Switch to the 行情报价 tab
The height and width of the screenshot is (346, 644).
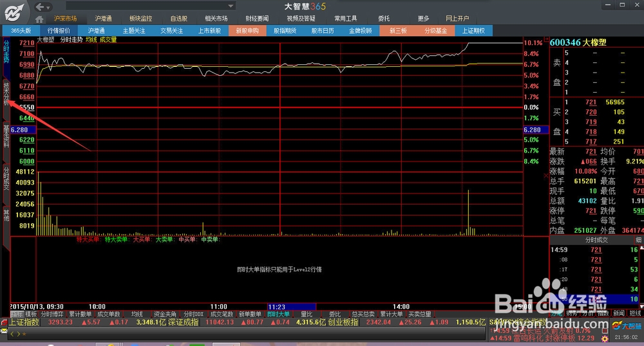59,31
